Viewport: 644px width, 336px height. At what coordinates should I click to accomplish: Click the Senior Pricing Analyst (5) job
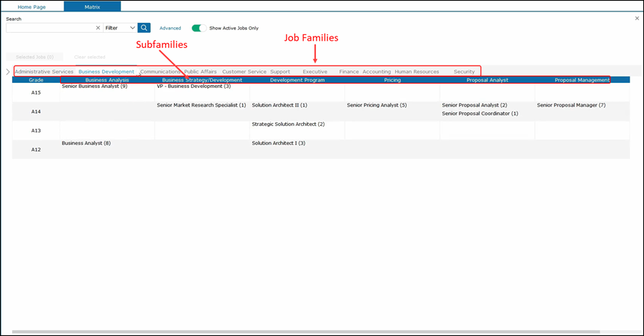(377, 105)
